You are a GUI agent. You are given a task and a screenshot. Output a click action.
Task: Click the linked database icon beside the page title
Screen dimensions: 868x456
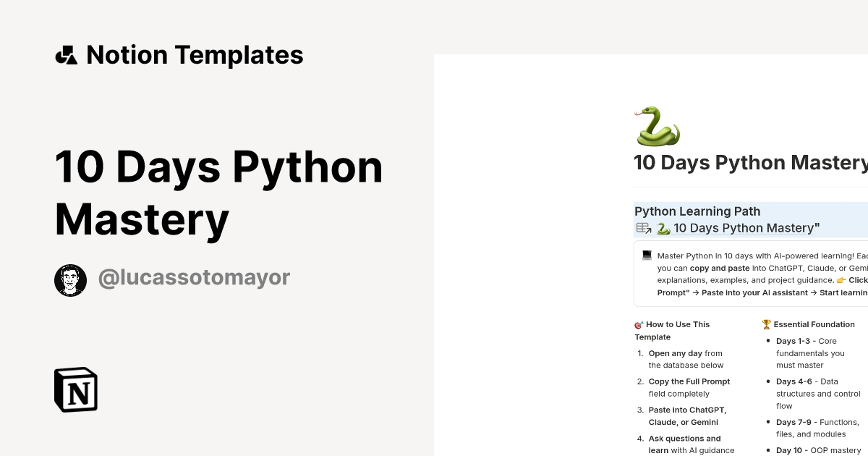click(x=643, y=228)
